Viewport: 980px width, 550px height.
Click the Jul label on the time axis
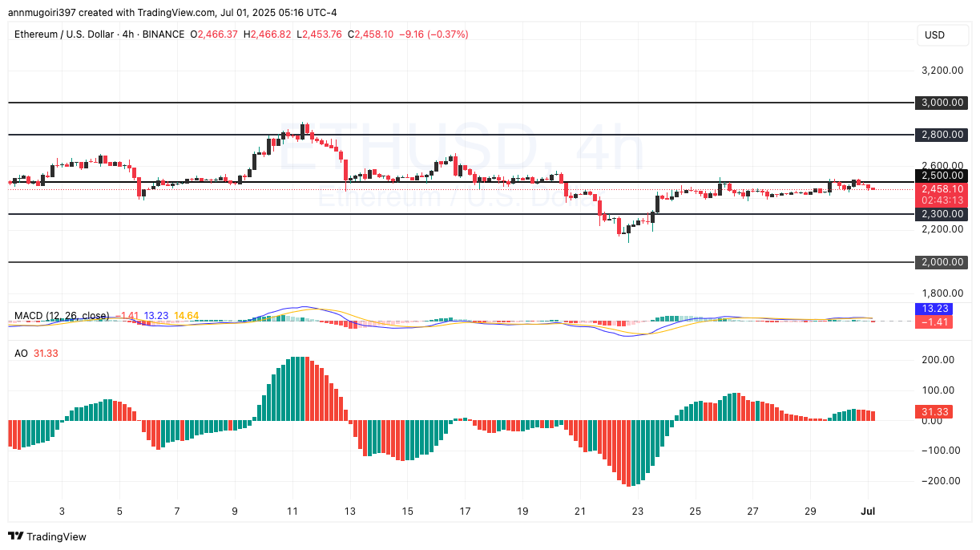868,511
